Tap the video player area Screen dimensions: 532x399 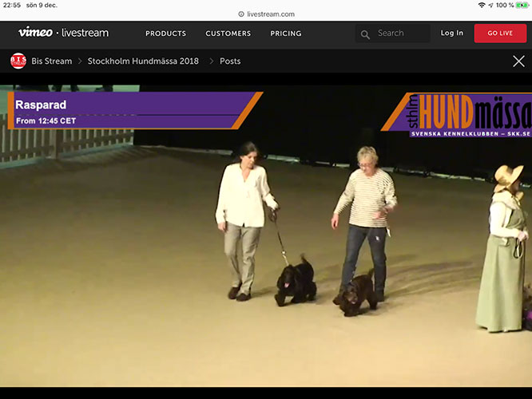pyautogui.click(x=266, y=236)
